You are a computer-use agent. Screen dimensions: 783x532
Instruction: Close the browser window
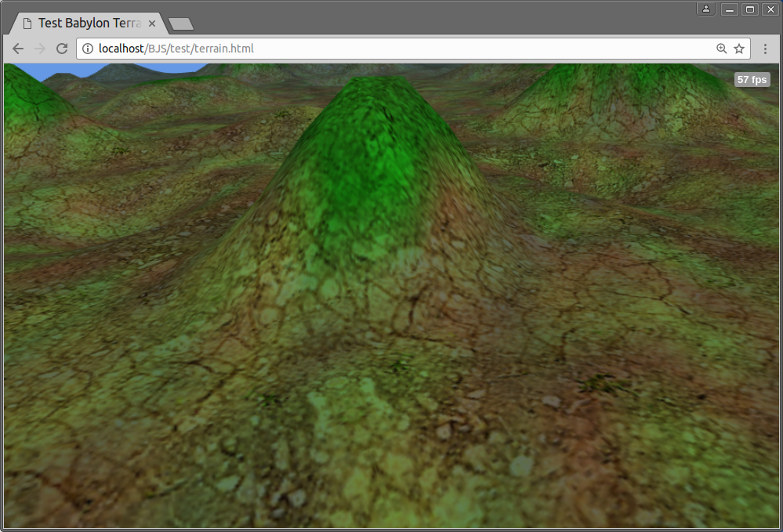[x=770, y=9]
